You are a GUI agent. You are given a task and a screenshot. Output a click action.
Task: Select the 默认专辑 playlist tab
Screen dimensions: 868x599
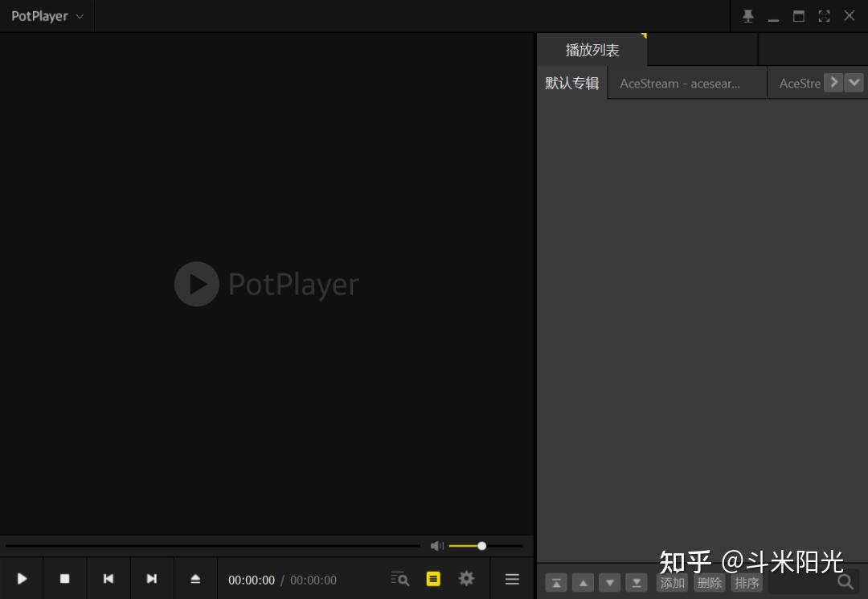point(572,83)
